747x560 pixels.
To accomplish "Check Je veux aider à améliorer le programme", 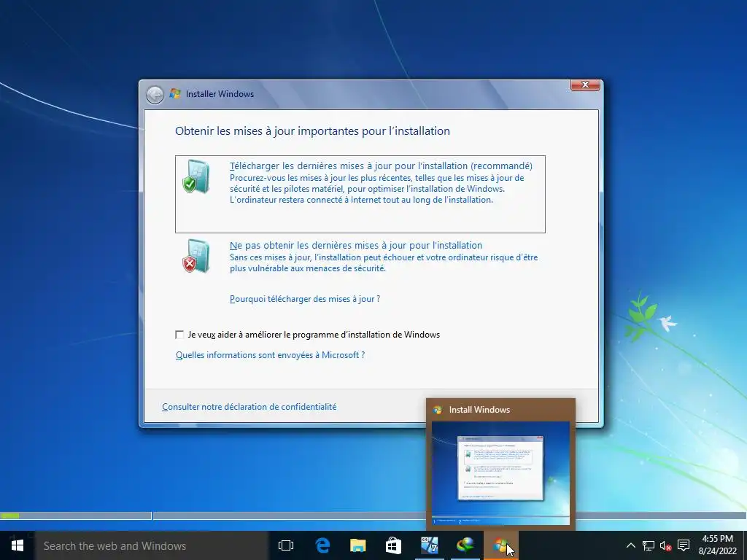I will pos(179,335).
